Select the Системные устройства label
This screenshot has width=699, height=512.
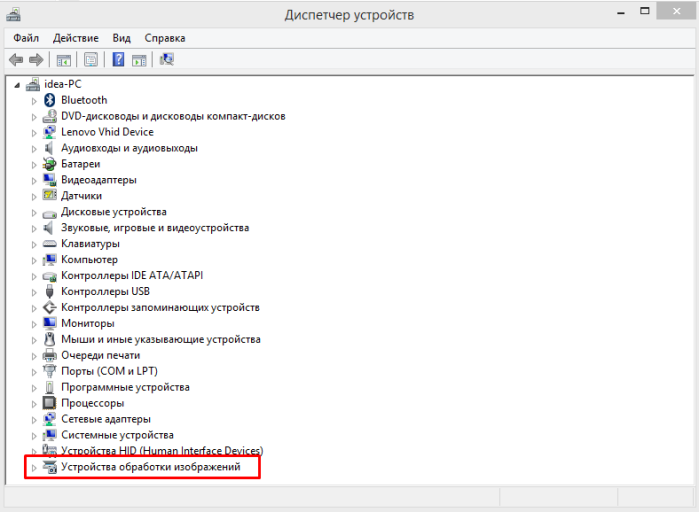[x=117, y=434]
